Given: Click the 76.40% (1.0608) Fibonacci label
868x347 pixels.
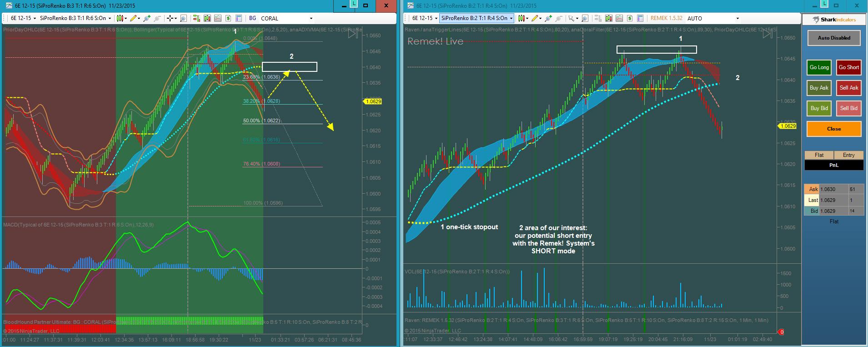Looking at the screenshot, I should (261, 164).
